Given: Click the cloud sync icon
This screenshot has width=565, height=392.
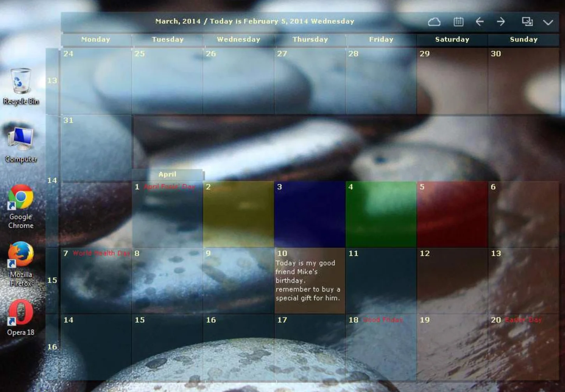Looking at the screenshot, I should click(x=434, y=22).
